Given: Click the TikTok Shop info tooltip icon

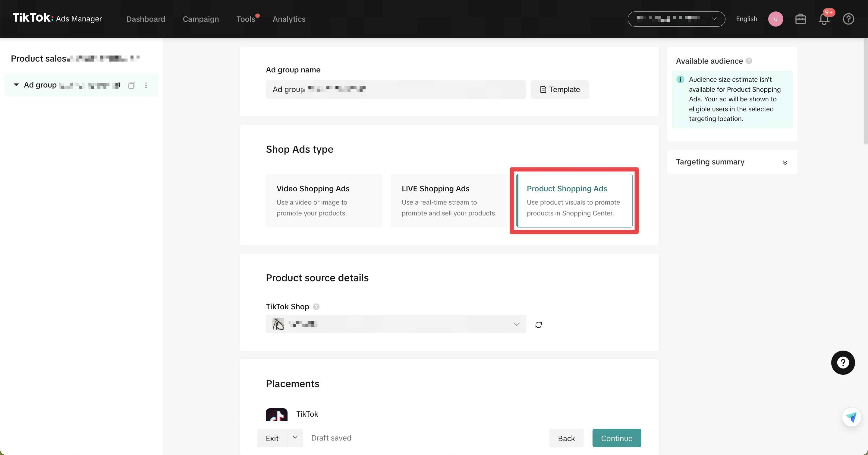Looking at the screenshot, I should click(x=316, y=307).
